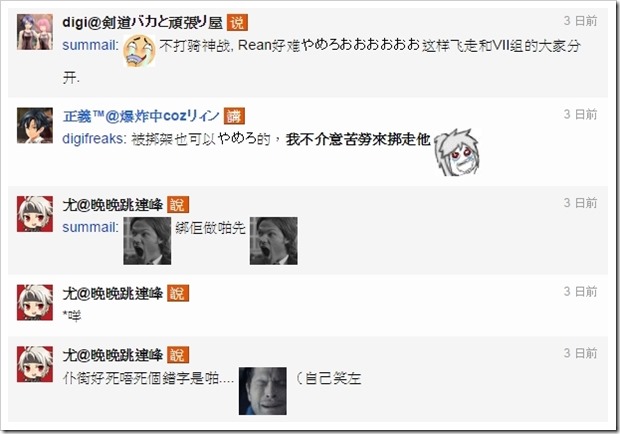Click the crying man emoticon in the last post

pos(263,391)
